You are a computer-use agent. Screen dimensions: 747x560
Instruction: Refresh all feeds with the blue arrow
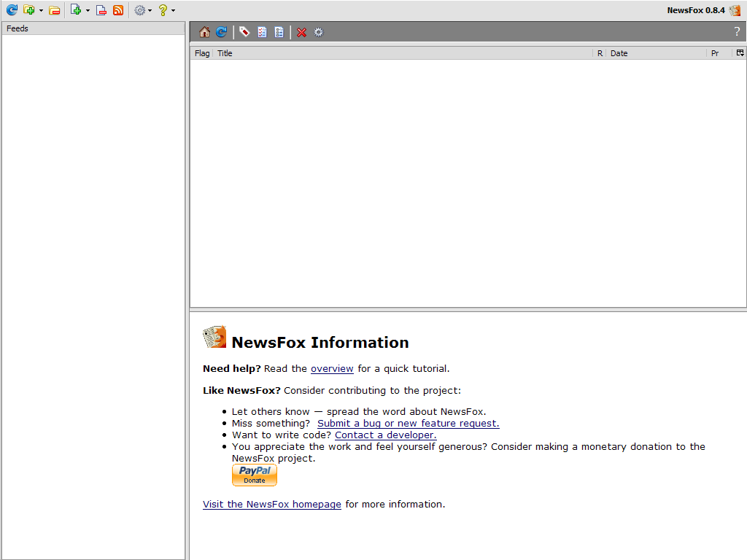pos(12,10)
